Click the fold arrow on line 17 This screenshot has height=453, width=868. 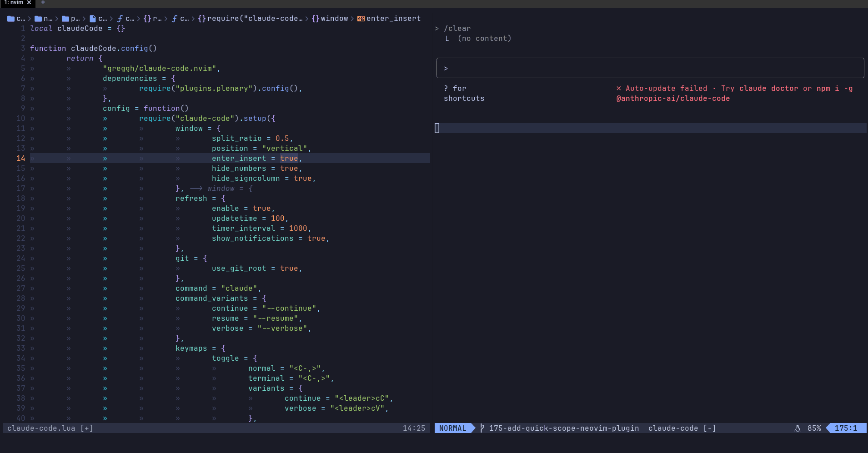(x=196, y=188)
